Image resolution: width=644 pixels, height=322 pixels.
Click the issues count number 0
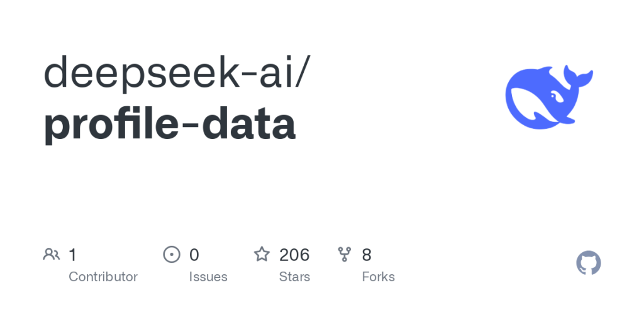(x=194, y=255)
